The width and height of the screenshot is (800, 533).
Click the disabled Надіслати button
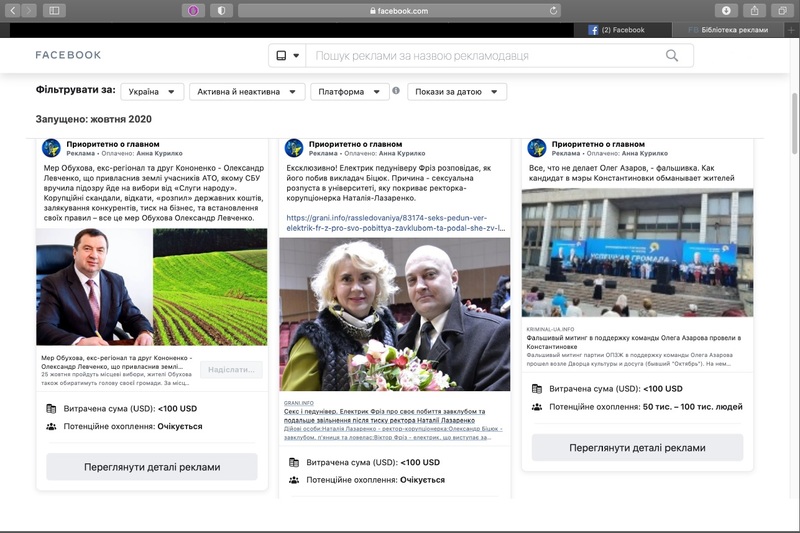(231, 370)
